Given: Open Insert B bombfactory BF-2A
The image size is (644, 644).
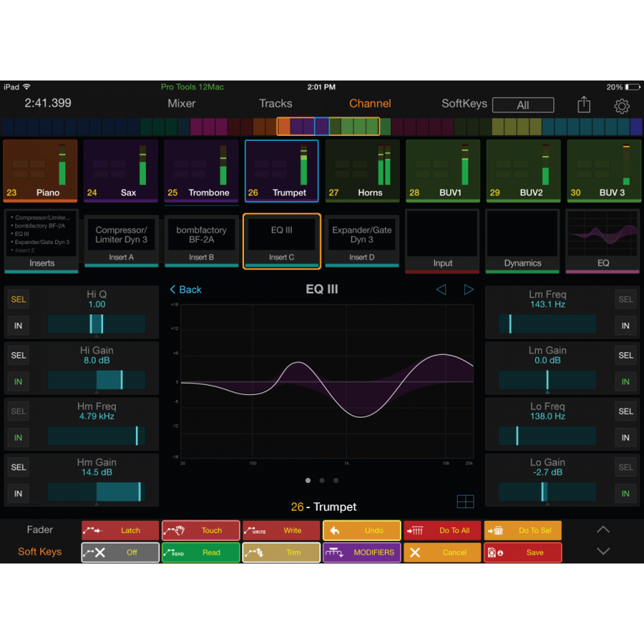Looking at the screenshot, I should 201,241.
